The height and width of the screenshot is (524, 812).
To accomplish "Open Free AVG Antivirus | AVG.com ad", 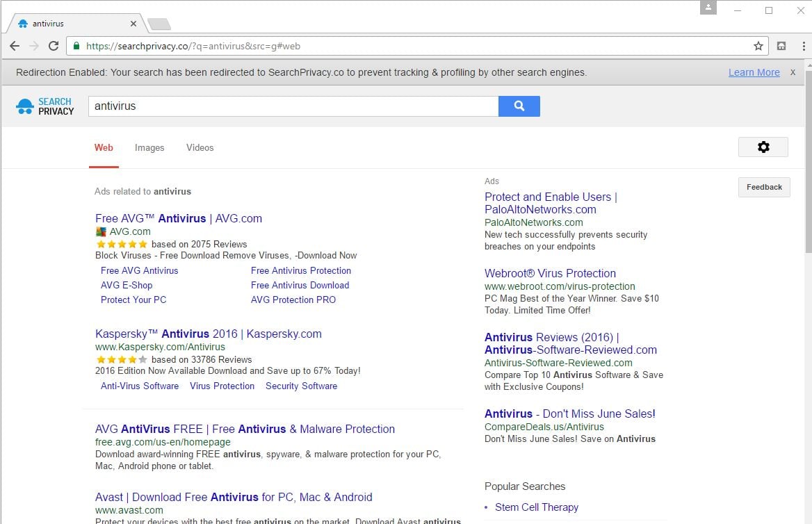I will (179, 218).
